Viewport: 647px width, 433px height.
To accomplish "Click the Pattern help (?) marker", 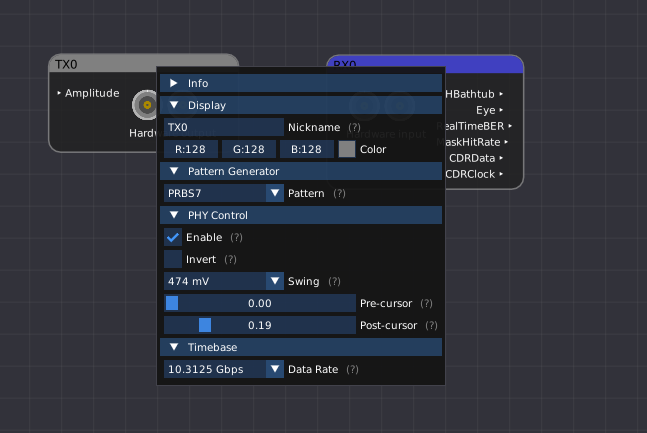I will (339, 194).
